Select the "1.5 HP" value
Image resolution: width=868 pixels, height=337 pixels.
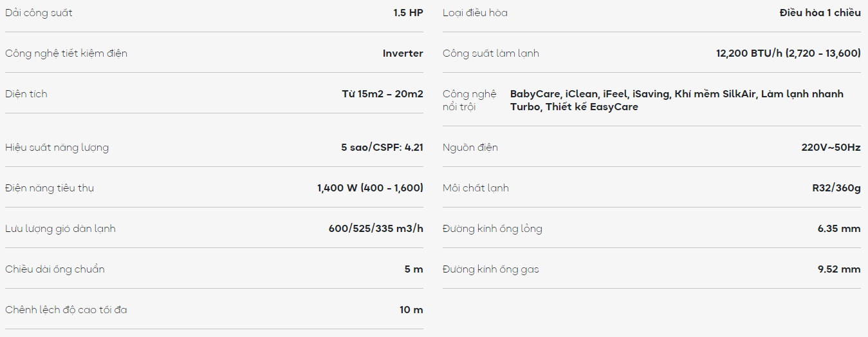[x=408, y=13]
